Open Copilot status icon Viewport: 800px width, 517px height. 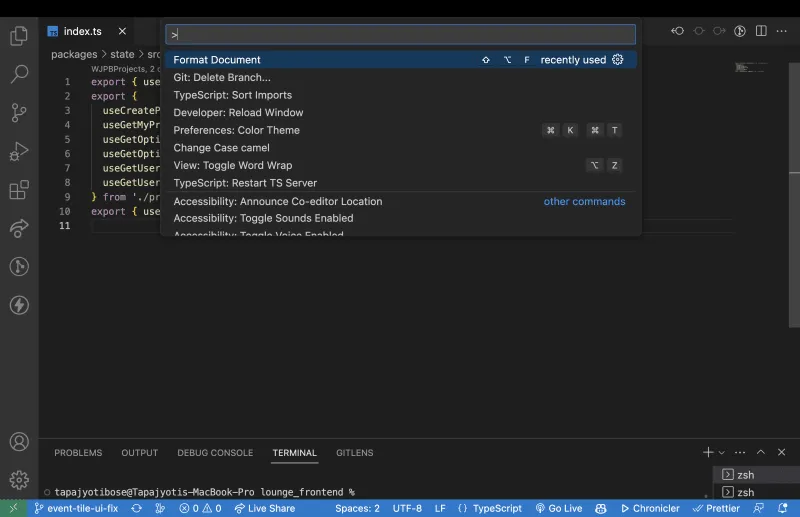[601, 508]
